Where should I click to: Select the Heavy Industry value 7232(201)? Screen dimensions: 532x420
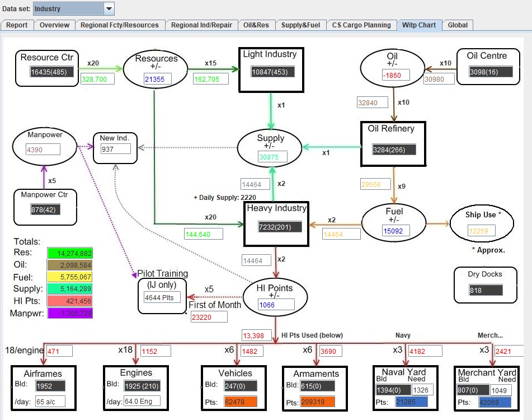pos(280,227)
